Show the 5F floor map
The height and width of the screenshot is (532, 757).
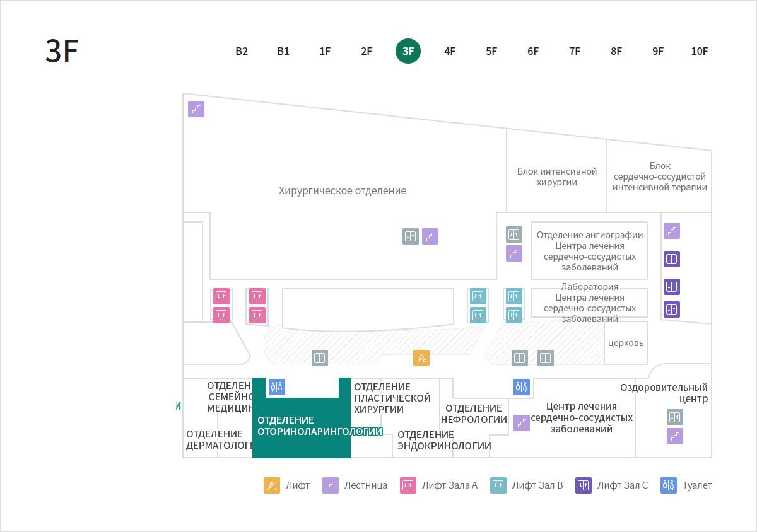click(x=491, y=52)
